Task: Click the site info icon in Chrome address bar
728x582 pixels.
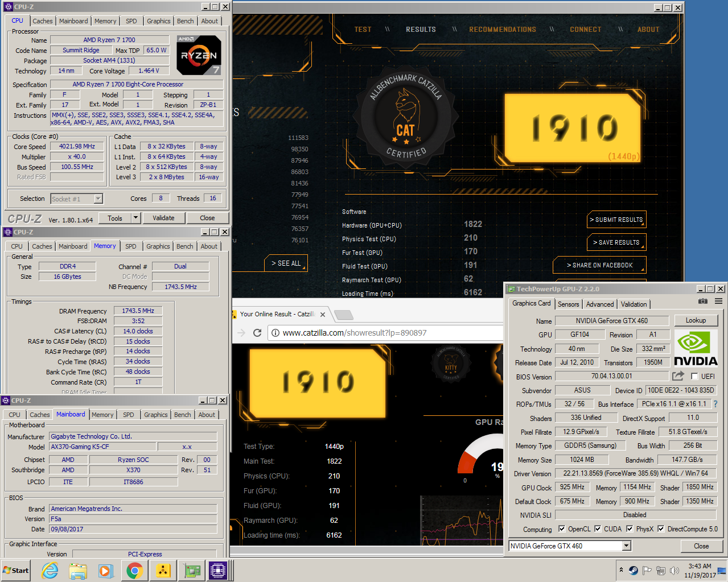Action: coord(275,333)
